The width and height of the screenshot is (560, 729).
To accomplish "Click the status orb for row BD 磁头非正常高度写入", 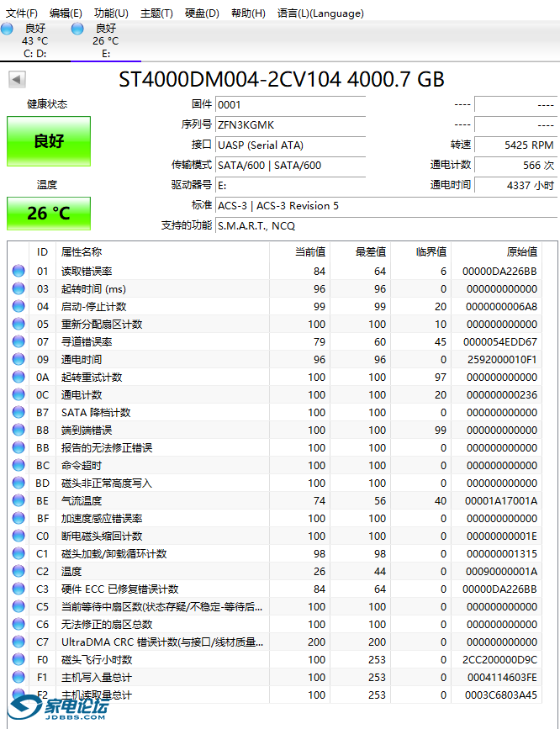I will tap(18, 483).
